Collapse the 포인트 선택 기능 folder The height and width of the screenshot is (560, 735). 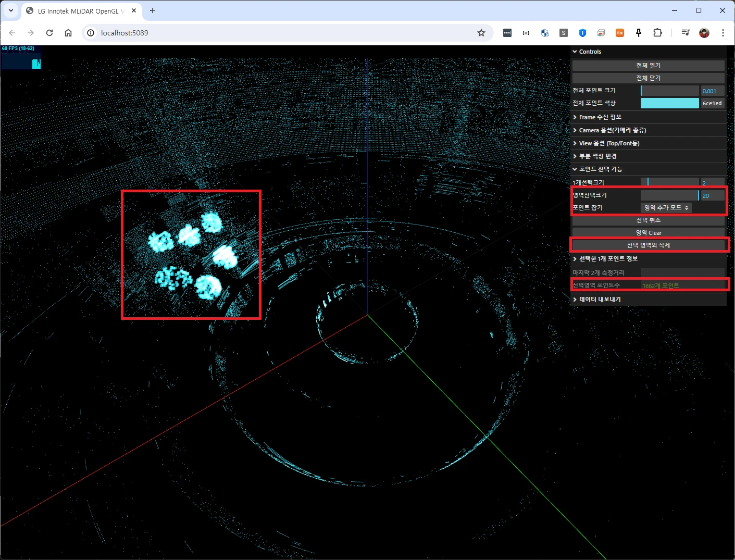649,169
